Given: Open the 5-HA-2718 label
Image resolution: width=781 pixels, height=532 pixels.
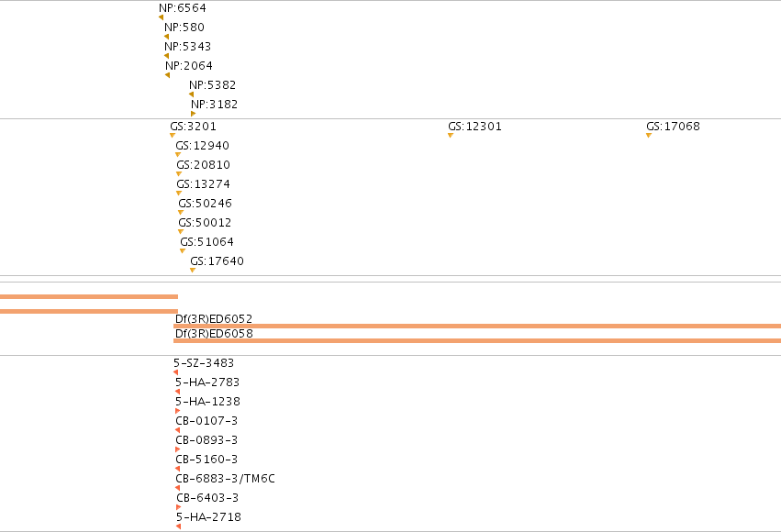Looking at the screenshot, I should click(x=208, y=517).
